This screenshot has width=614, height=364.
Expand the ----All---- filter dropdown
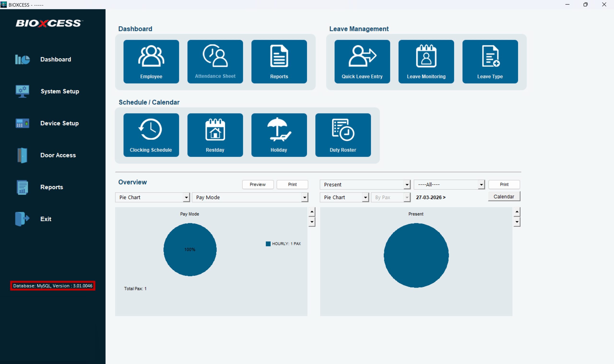pyautogui.click(x=481, y=184)
